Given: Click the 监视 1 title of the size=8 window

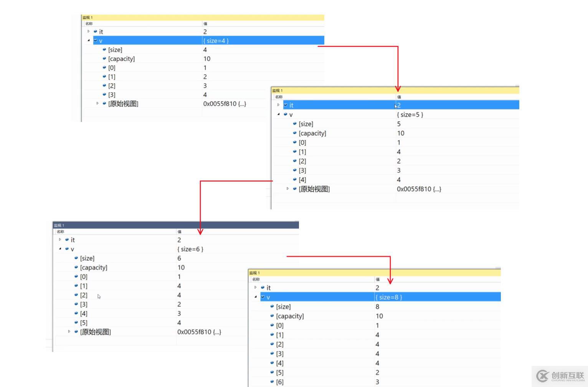Looking at the screenshot, I should pos(255,273).
